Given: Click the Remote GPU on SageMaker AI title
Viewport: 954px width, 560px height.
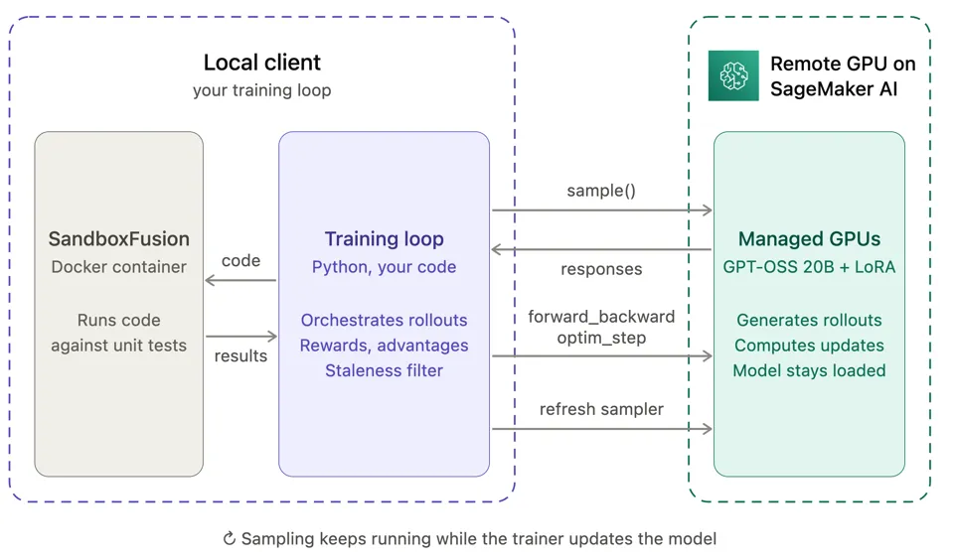Looking at the screenshot, I should [843, 76].
